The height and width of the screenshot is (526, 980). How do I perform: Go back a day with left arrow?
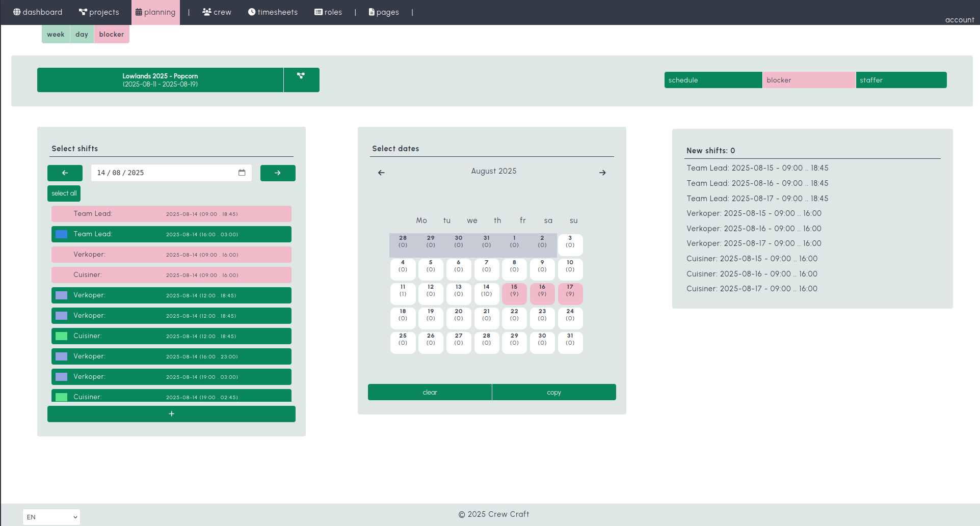pos(65,173)
